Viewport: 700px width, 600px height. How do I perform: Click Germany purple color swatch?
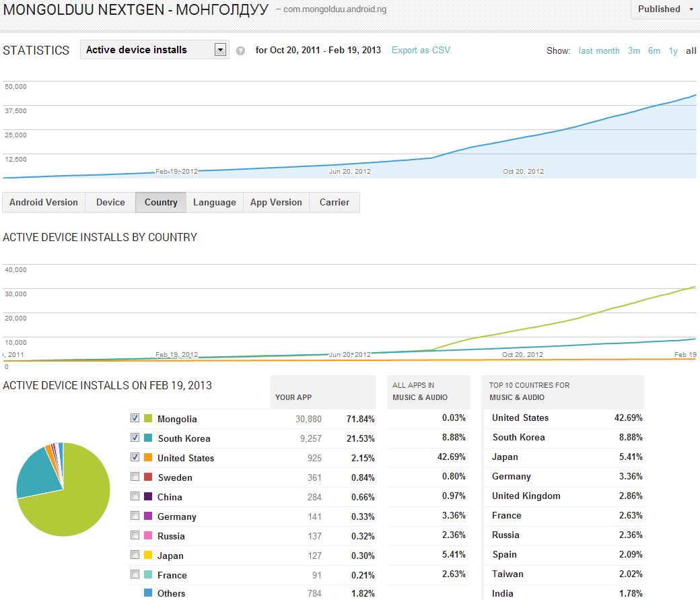pyautogui.click(x=148, y=516)
